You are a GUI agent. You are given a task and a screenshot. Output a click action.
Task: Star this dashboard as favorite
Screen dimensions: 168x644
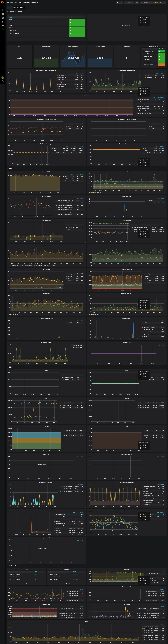[x=122, y=2]
